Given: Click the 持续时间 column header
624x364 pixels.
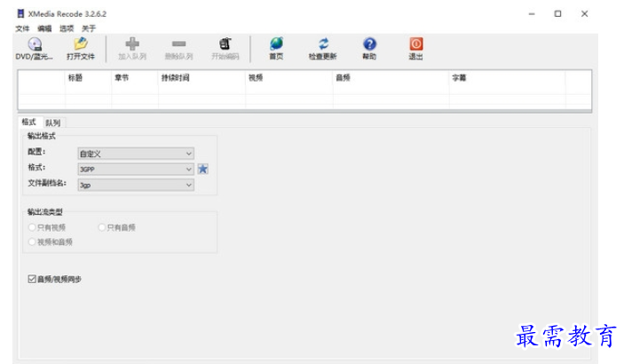Looking at the screenshot, I should pyautogui.click(x=201, y=77).
